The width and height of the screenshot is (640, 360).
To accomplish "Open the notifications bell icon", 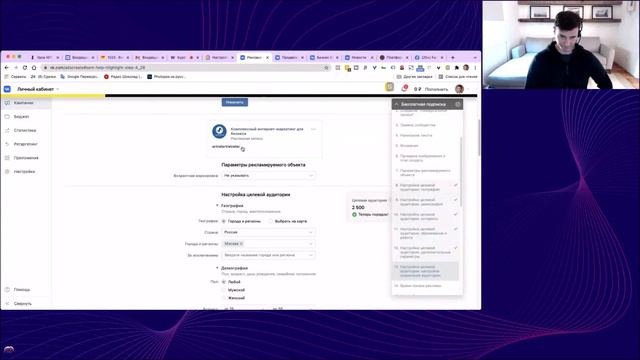I will tap(404, 88).
